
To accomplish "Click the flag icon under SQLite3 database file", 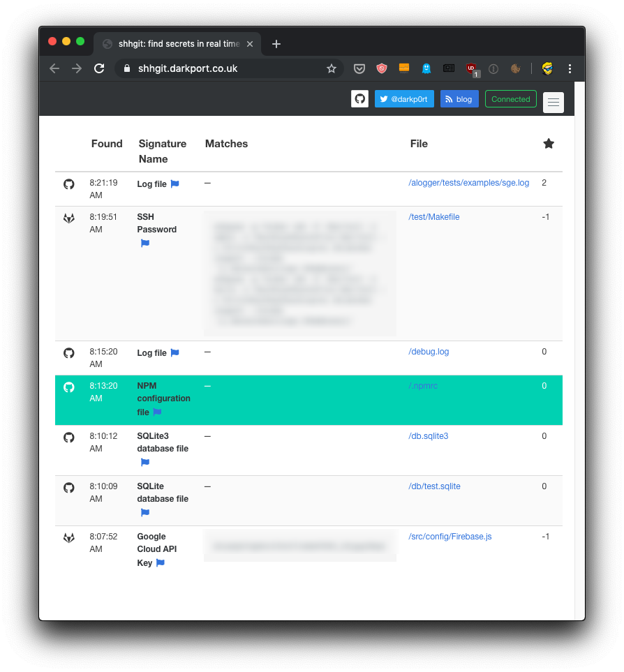I will point(145,463).
